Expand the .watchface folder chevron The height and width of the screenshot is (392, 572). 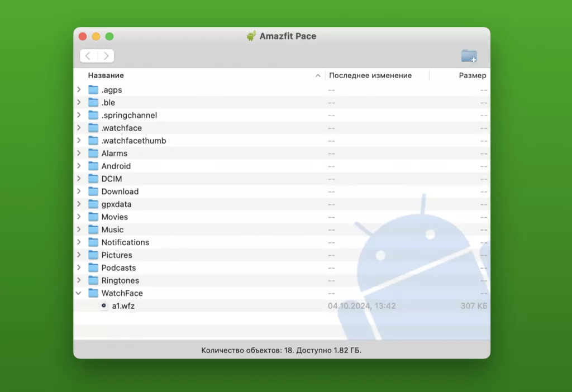tap(79, 128)
